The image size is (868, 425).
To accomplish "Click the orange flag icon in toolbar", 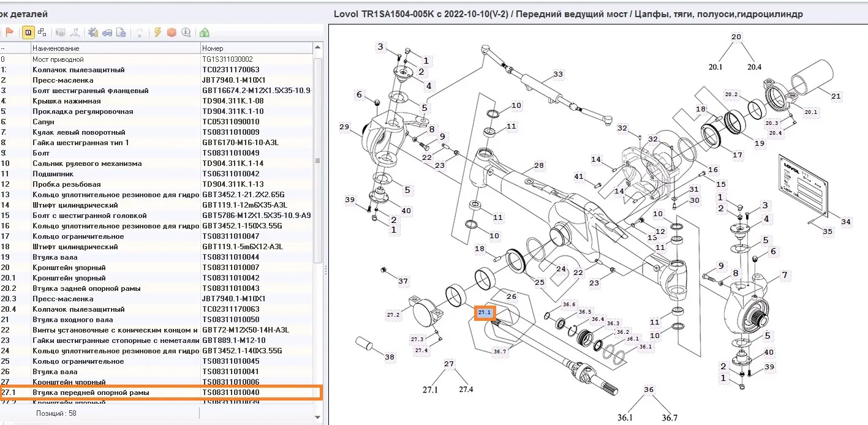I will [x=10, y=32].
